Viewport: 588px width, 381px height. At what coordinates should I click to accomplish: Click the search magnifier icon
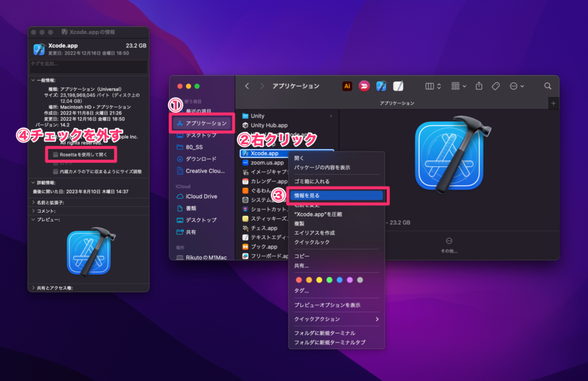pyautogui.click(x=546, y=87)
